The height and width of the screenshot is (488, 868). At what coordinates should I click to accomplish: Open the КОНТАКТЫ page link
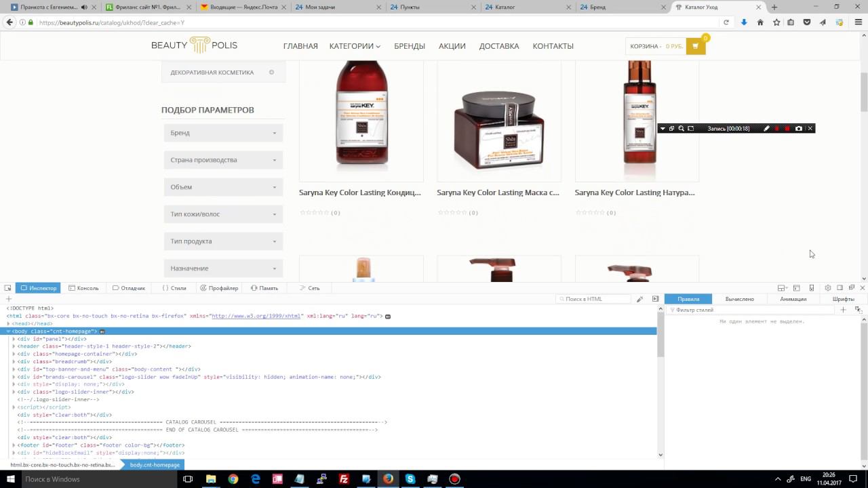click(x=553, y=46)
